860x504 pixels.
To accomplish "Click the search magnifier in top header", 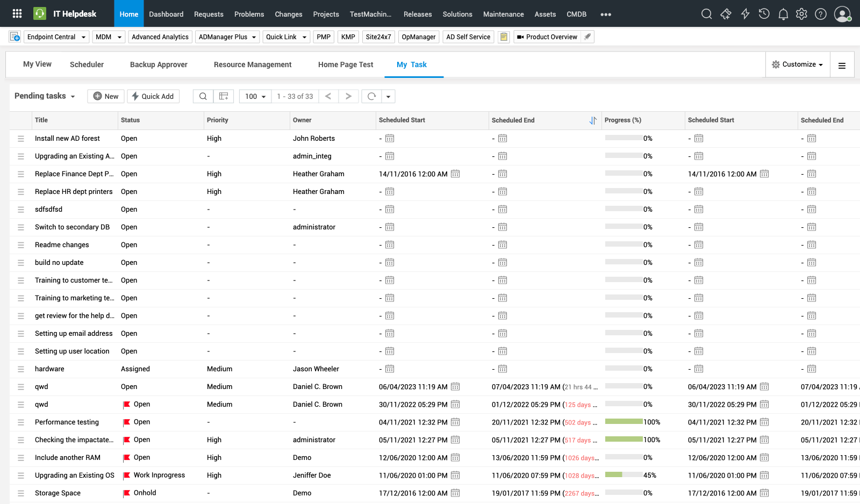I will tap(706, 14).
